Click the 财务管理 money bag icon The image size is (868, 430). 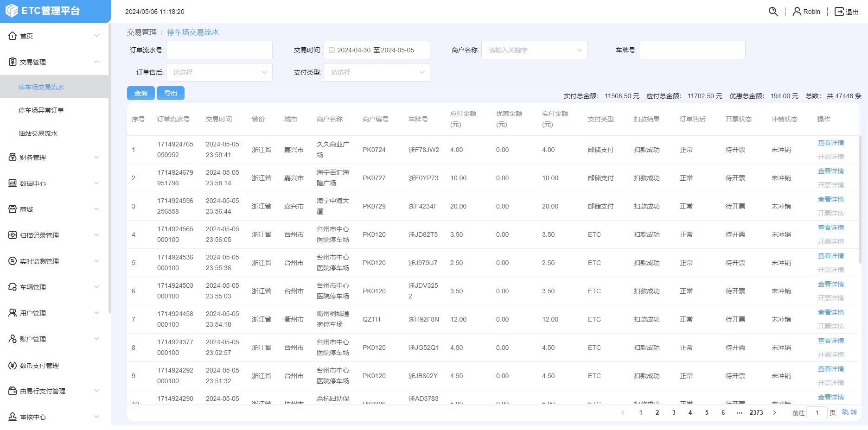[x=13, y=157]
